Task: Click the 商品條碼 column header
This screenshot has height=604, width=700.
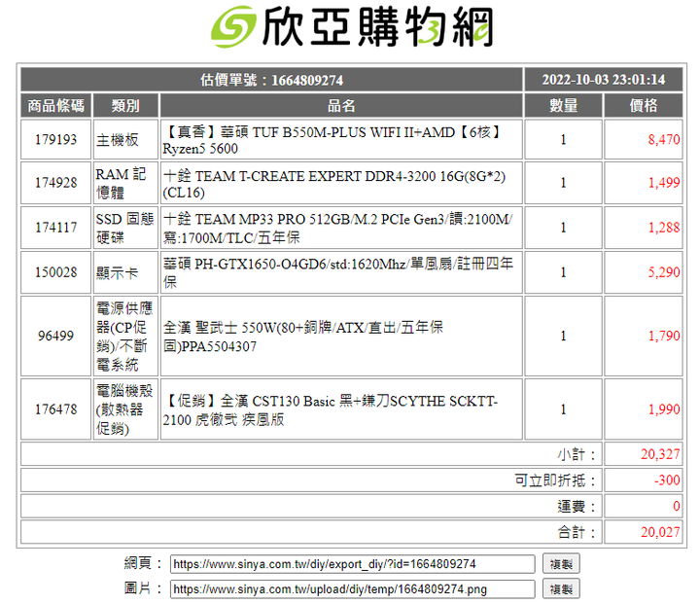Action: pos(55,105)
